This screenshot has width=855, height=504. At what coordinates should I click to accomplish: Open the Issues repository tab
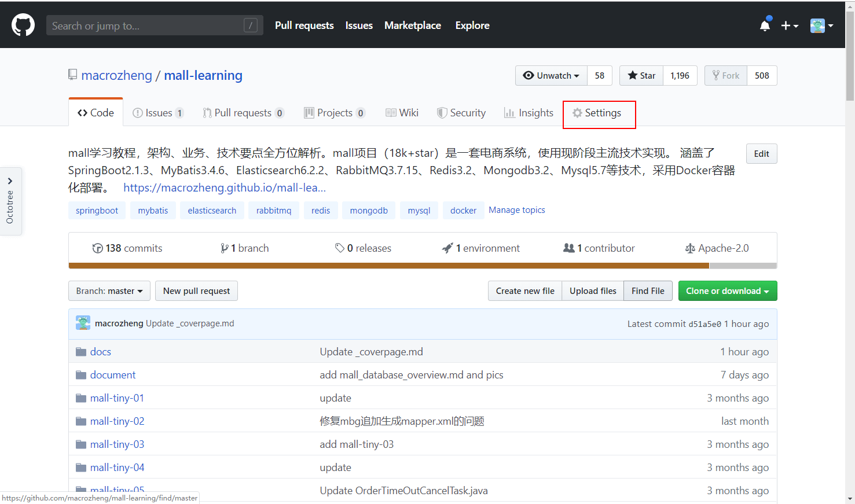click(158, 113)
